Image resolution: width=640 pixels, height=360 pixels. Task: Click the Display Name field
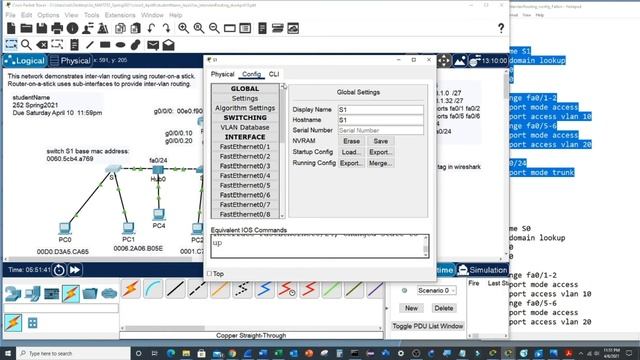(x=380, y=109)
